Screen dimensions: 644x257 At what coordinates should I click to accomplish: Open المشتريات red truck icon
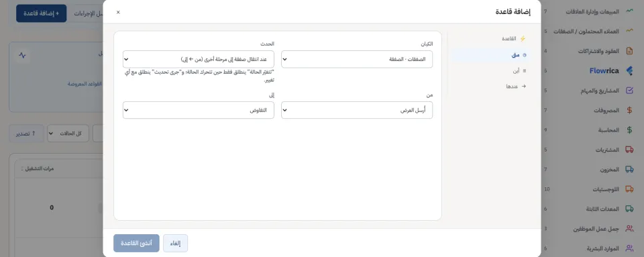(x=629, y=150)
